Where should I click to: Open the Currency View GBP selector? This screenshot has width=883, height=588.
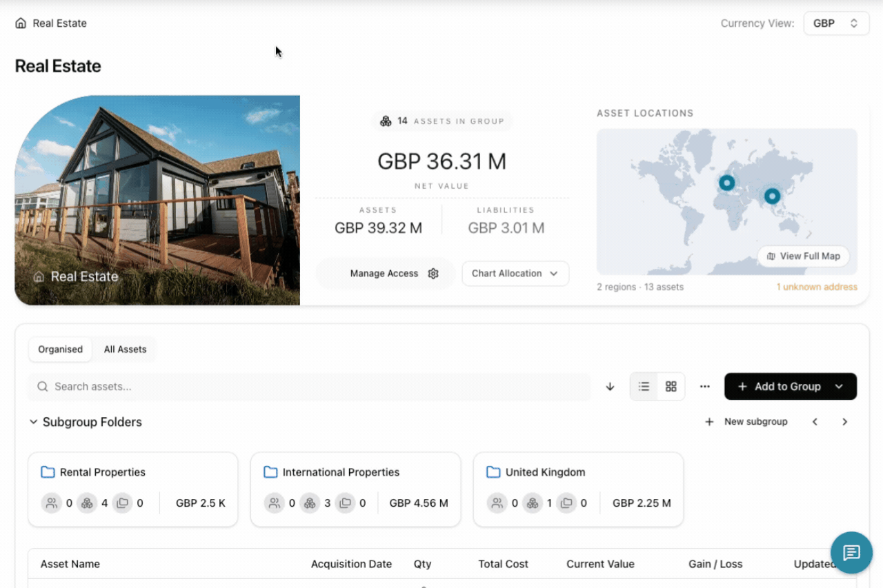(836, 23)
